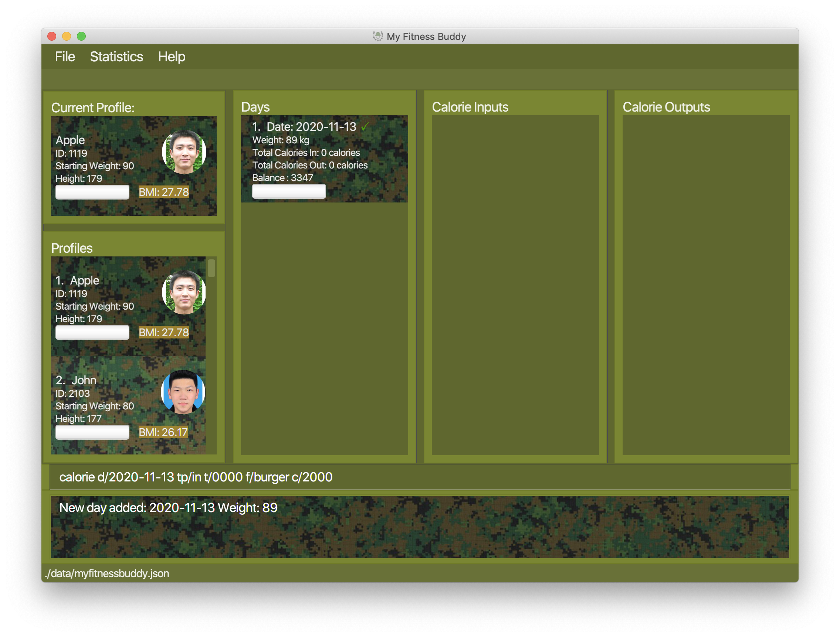Click the green checkmark beside 2020-11-13

click(365, 126)
